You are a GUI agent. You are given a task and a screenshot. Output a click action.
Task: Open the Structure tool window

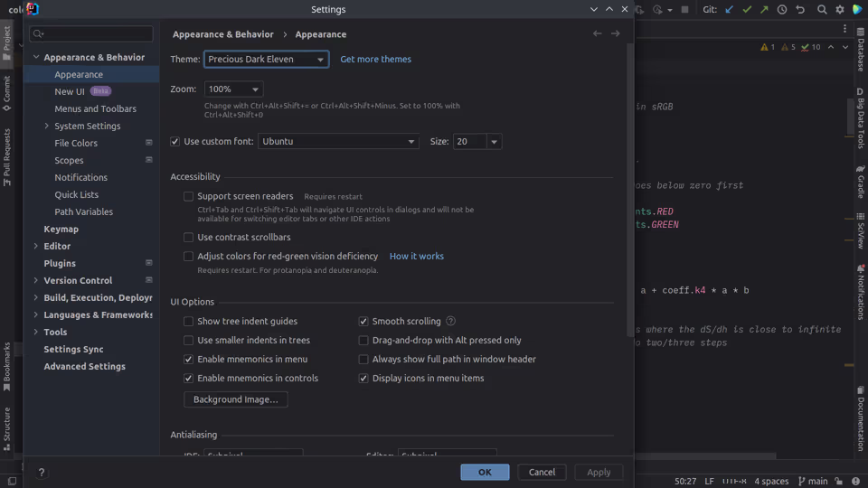pos(6,428)
